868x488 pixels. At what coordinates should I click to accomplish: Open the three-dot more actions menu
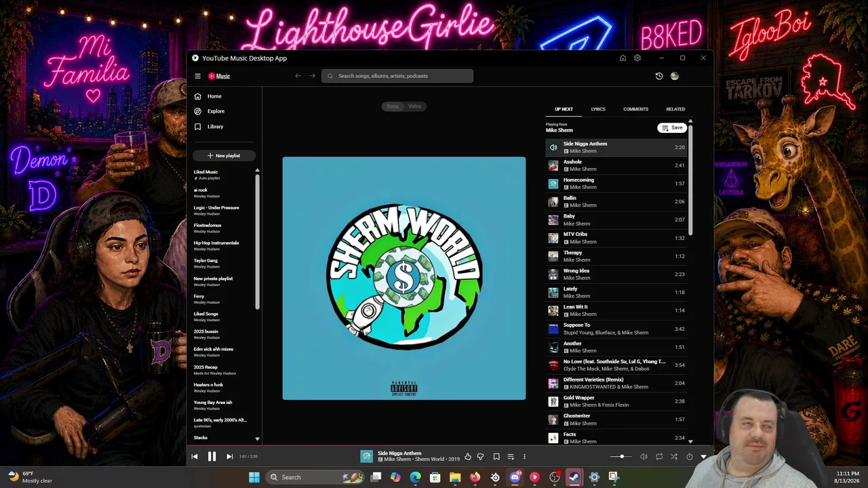(x=524, y=457)
